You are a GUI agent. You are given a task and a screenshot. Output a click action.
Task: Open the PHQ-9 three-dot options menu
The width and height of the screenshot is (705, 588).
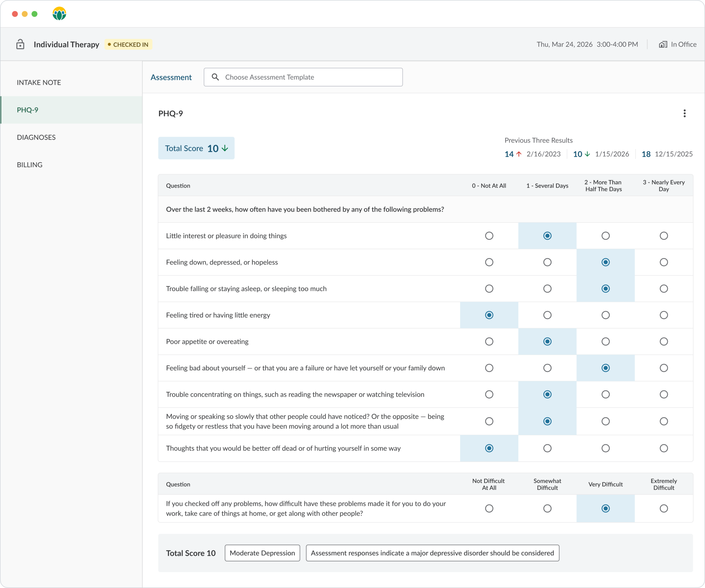[684, 114]
